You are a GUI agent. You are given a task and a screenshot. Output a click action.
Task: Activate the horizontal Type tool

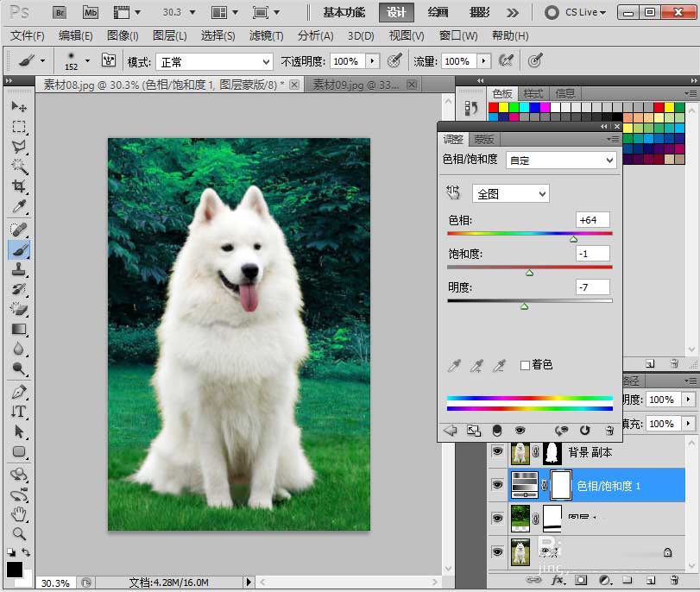19,412
